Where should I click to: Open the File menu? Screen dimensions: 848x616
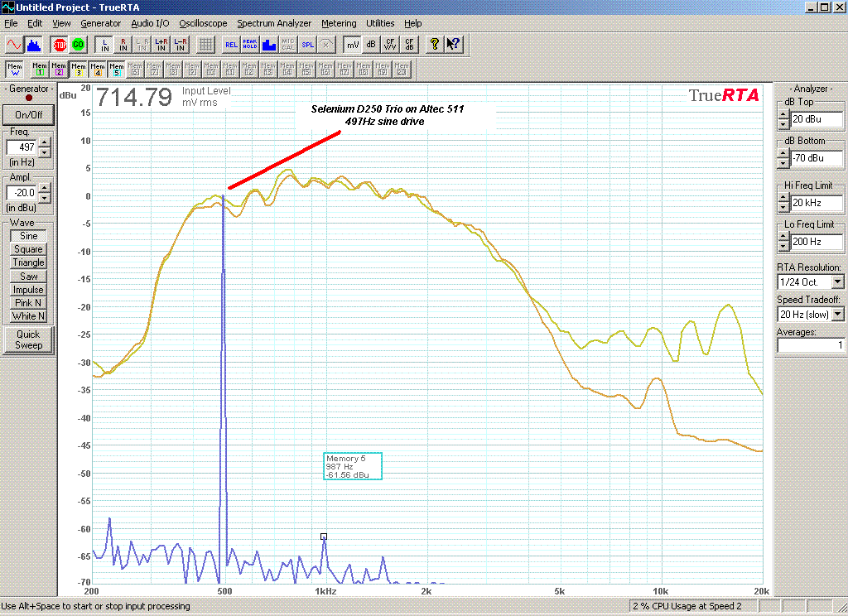[11, 23]
